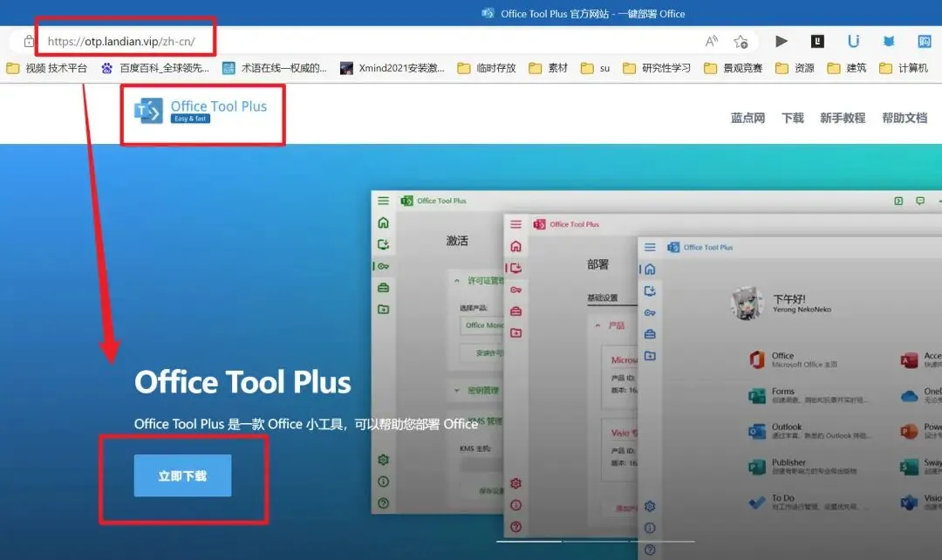The height and width of the screenshot is (560, 942).
Task: Expand the 建筑 bookmark folder
Action: (846, 68)
